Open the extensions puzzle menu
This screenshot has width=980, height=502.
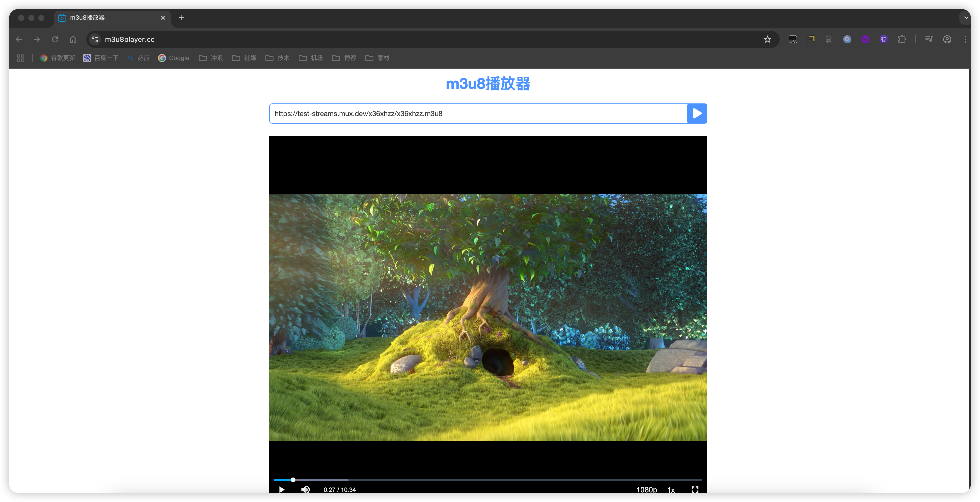pyautogui.click(x=902, y=39)
